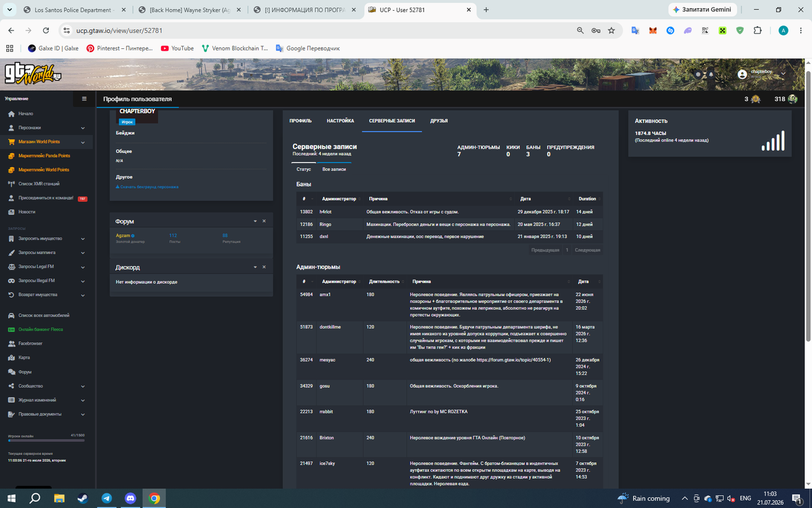
Task: Launch Steam from the taskbar
Action: (82, 498)
